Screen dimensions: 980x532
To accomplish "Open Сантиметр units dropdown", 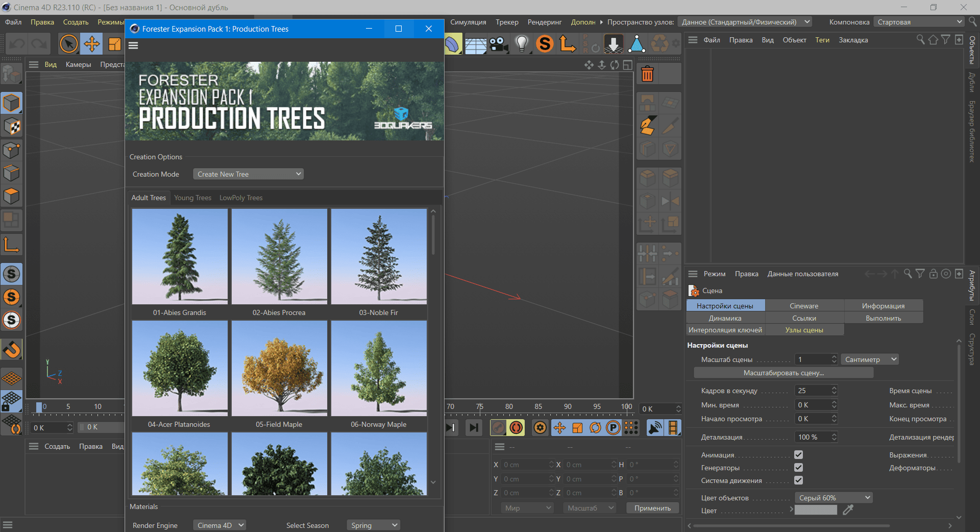I will click(870, 359).
